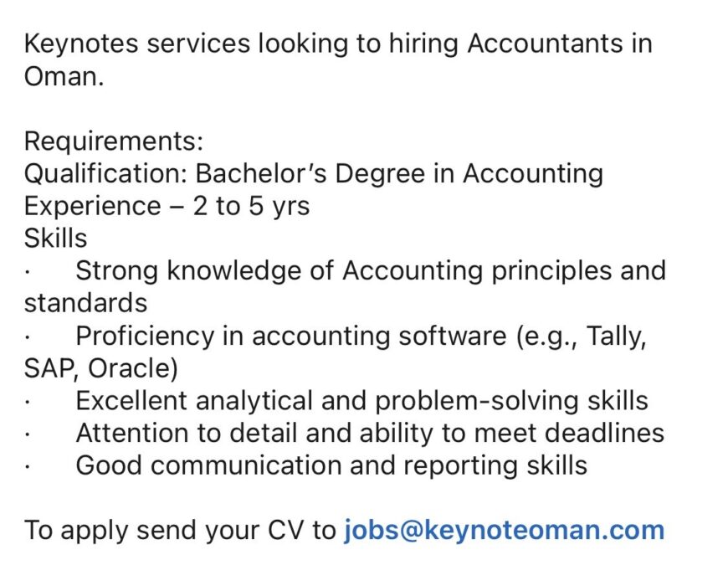Select the 'Keynotes services looking to hiring' line
728x565 pixels.
click(338, 44)
